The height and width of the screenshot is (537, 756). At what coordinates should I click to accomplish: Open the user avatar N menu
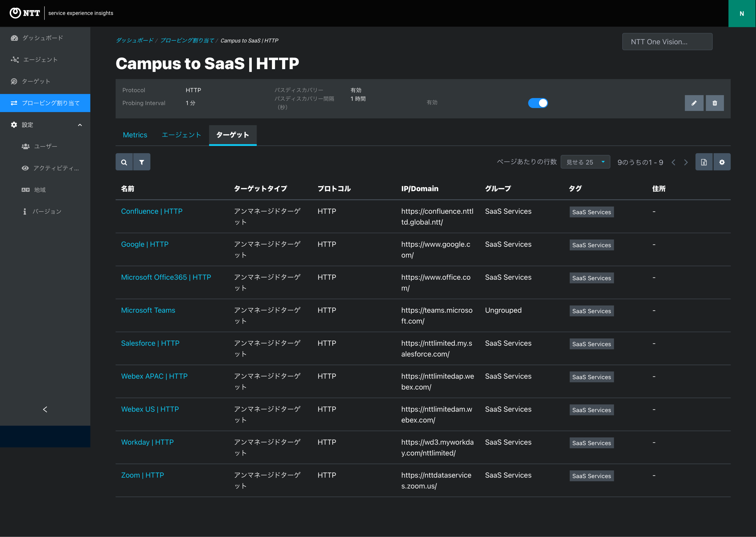click(742, 14)
